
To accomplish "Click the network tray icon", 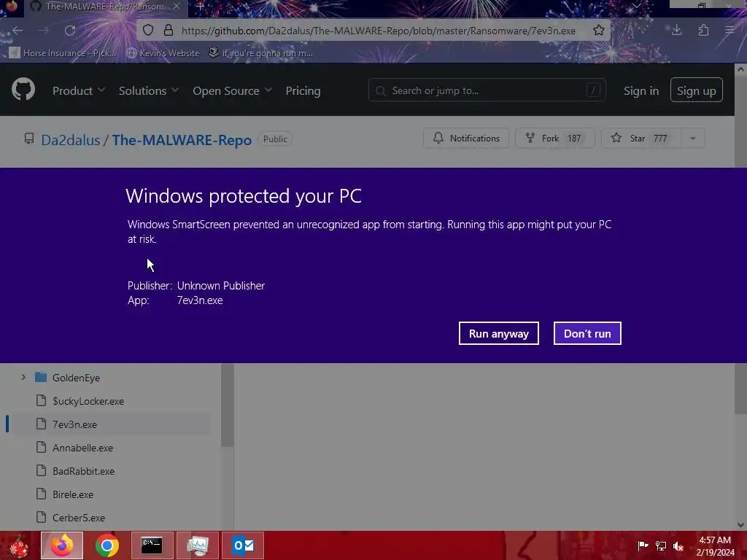I will 661,545.
